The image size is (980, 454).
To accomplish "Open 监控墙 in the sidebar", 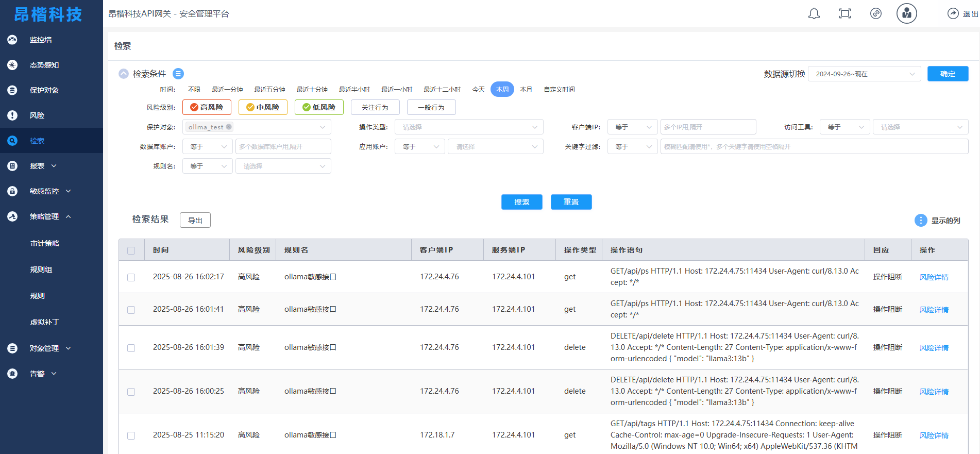I will point(41,40).
